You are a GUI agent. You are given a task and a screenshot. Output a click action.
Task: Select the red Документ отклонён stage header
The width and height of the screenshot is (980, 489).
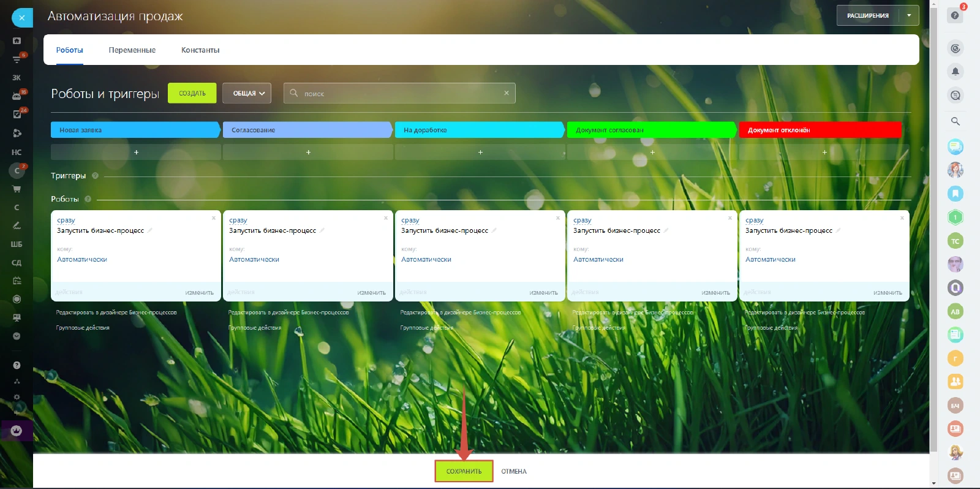tap(820, 130)
